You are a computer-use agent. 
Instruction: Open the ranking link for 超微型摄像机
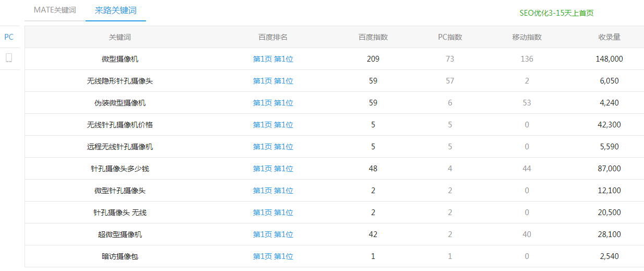[x=273, y=234]
